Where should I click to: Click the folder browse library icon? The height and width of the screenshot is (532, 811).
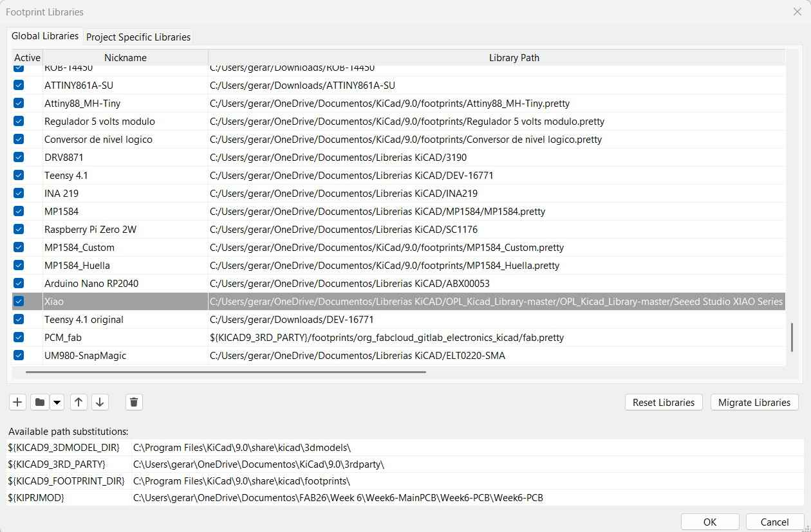[x=40, y=402]
